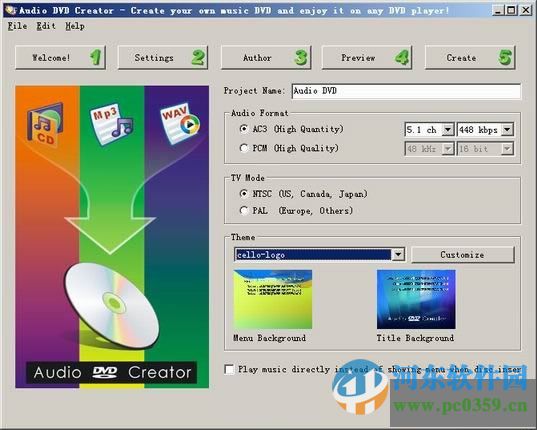Select the Menu Background thumbnail
The height and width of the screenshot is (430, 537).
pos(273,299)
